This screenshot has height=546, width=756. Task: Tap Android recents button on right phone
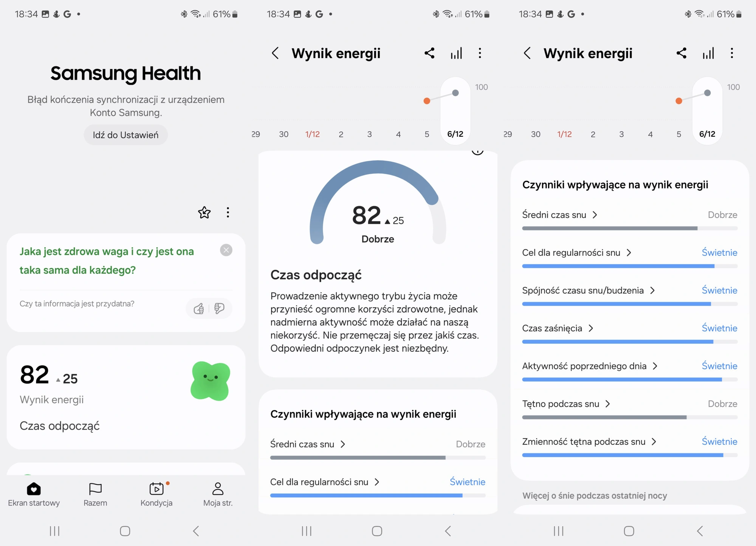(x=559, y=531)
